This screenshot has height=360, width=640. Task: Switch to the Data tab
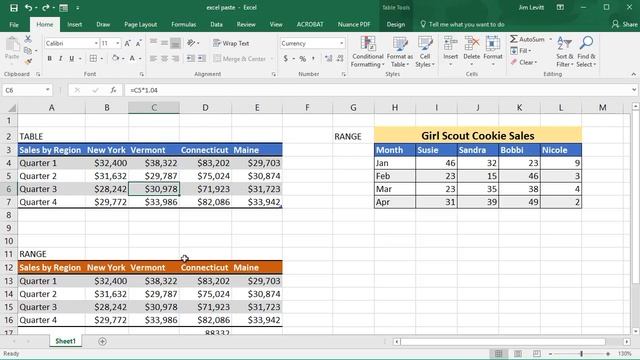[216, 24]
